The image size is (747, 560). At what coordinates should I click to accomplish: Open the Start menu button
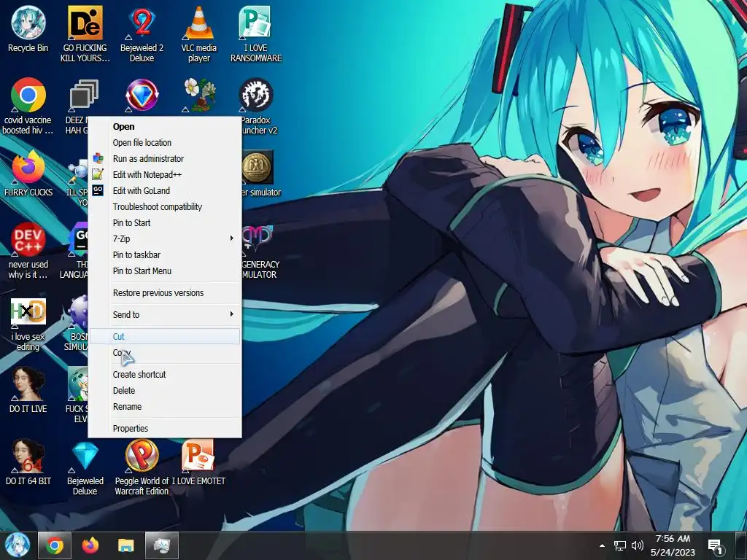[18, 545]
